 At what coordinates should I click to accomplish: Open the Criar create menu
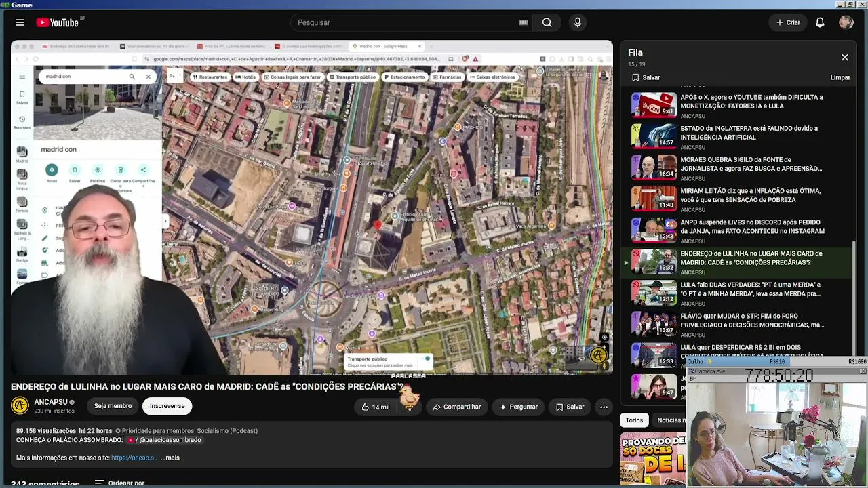789,22
